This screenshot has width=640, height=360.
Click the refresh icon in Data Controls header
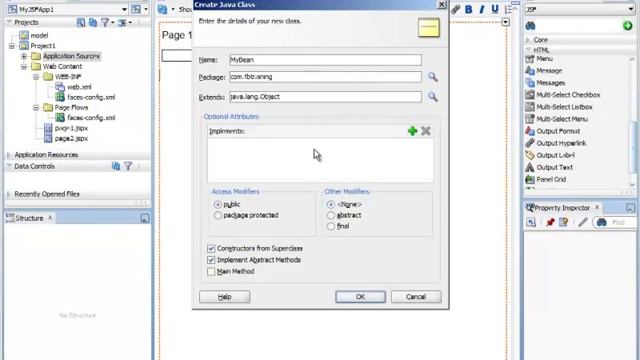tap(116, 166)
